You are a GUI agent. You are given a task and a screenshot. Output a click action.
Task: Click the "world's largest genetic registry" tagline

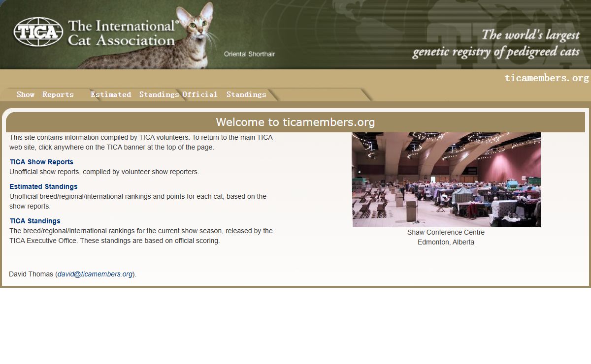496,43
